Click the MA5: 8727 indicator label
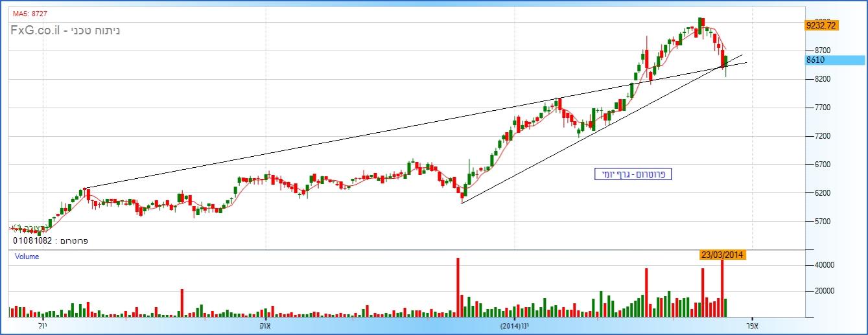 click(29, 14)
